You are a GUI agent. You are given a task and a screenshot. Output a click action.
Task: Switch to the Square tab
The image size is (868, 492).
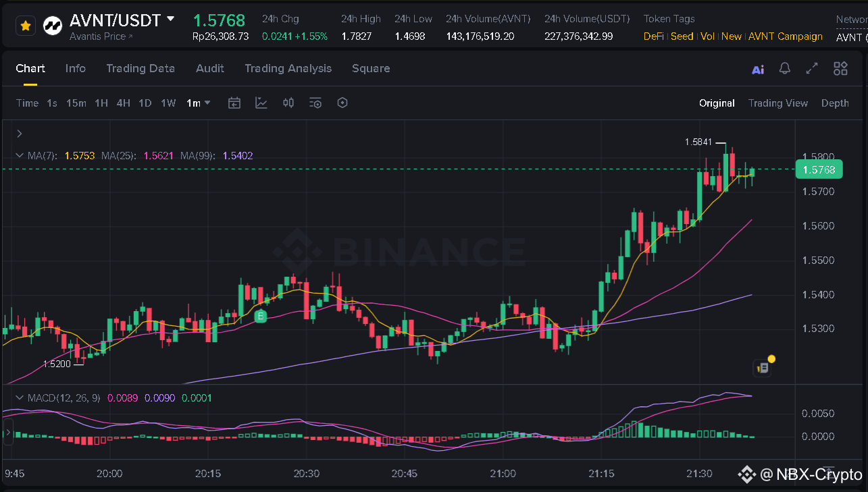point(371,68)
